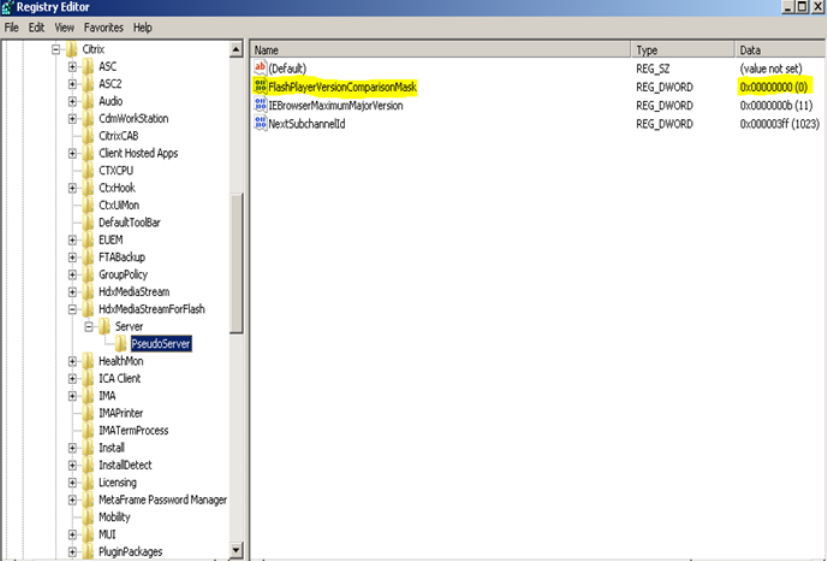The height and width of the screenshot is (561, 827).
Task: Click data 0x00000000 (0)
Action: (x=774, y=87)
